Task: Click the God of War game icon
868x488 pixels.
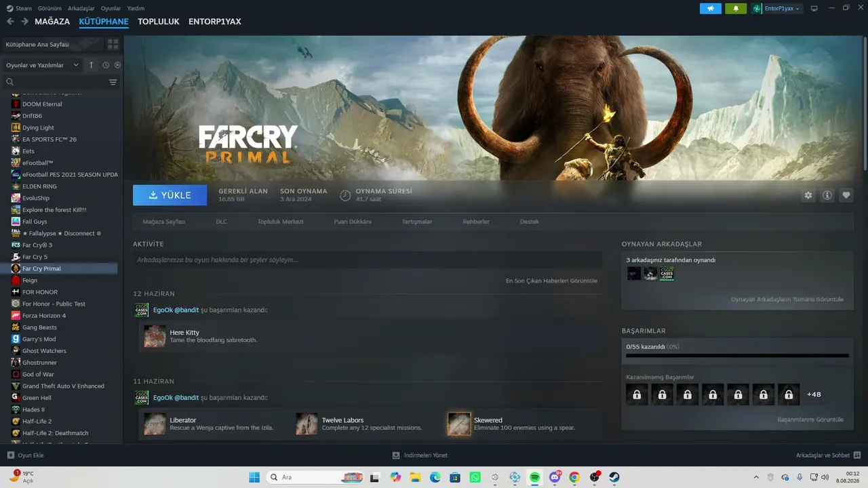Action: coord(16,374)
